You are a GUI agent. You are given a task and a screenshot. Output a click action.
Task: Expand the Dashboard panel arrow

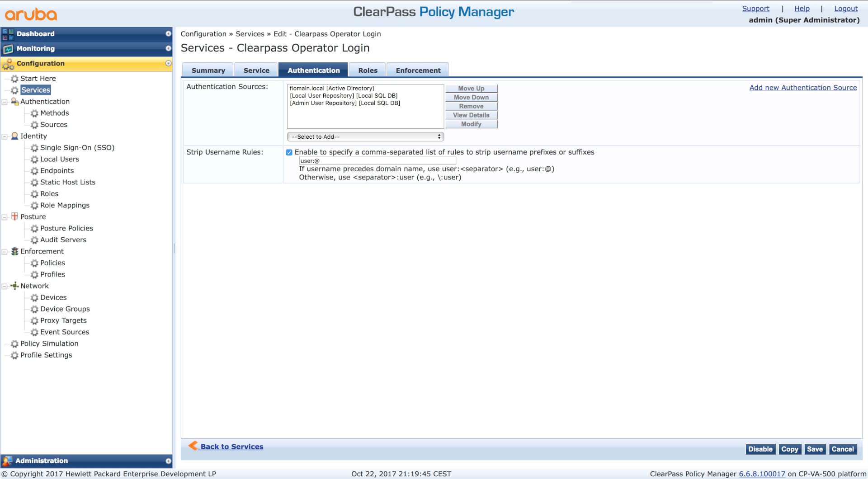[168, 34]
